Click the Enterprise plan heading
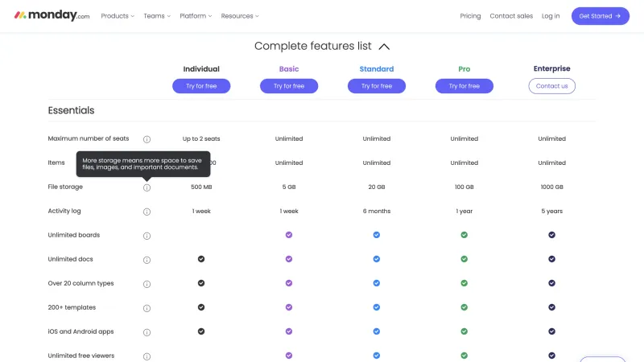The height and width of the screenshot is (362, 644). click(551, 68)
